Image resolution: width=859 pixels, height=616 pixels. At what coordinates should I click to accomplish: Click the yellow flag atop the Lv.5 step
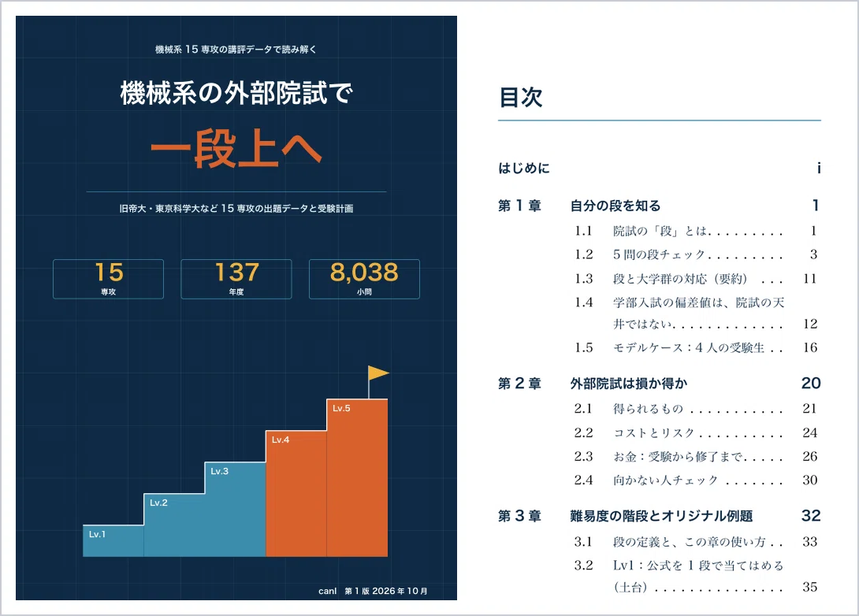tap(378, 373)
